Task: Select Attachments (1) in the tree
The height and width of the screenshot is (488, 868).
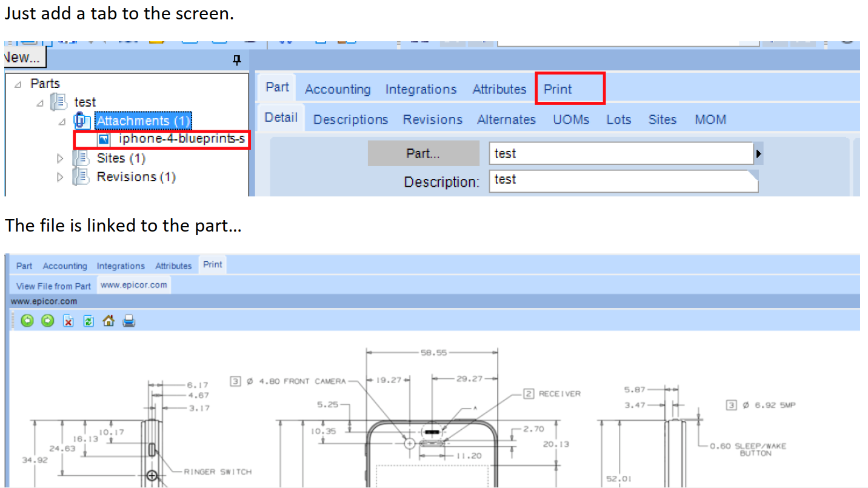Action: click(x=143, y=121)
